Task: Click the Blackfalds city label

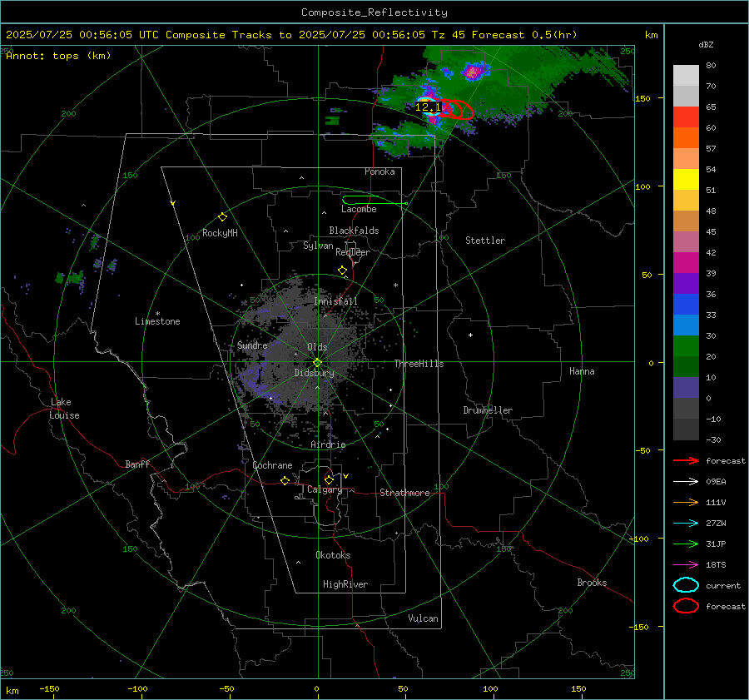Action: (x=354, y=231)
